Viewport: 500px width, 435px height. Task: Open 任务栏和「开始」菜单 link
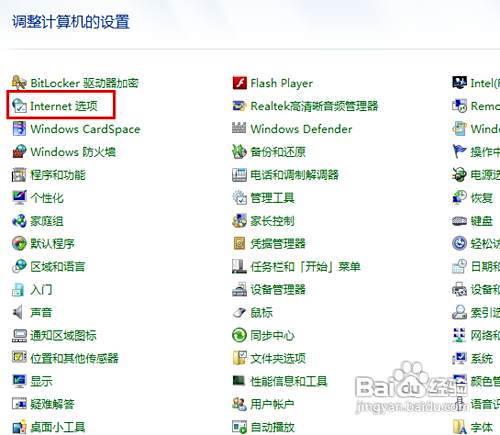tap(305, 267)
